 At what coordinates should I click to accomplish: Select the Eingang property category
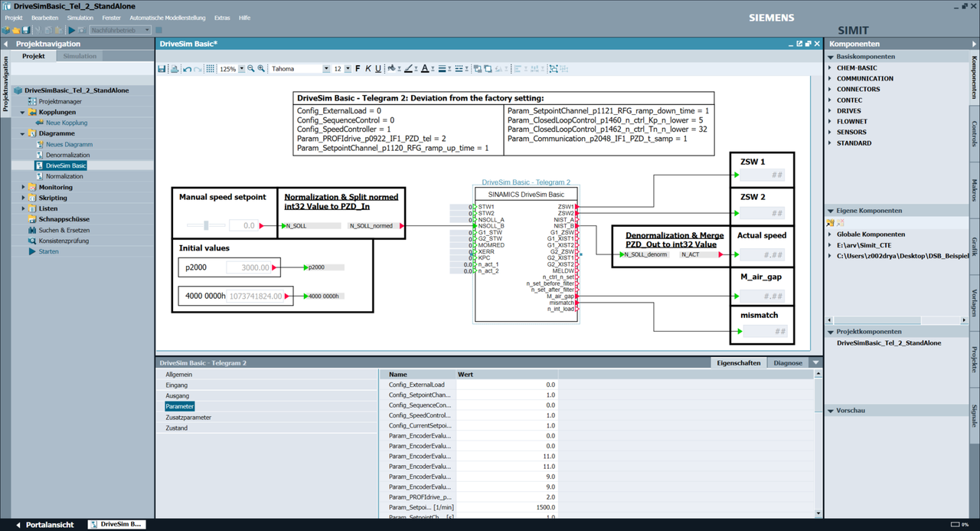point(177,385)
